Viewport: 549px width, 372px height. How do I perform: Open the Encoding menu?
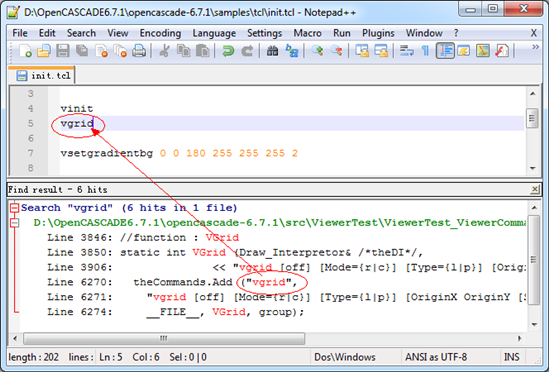(160, 33)
